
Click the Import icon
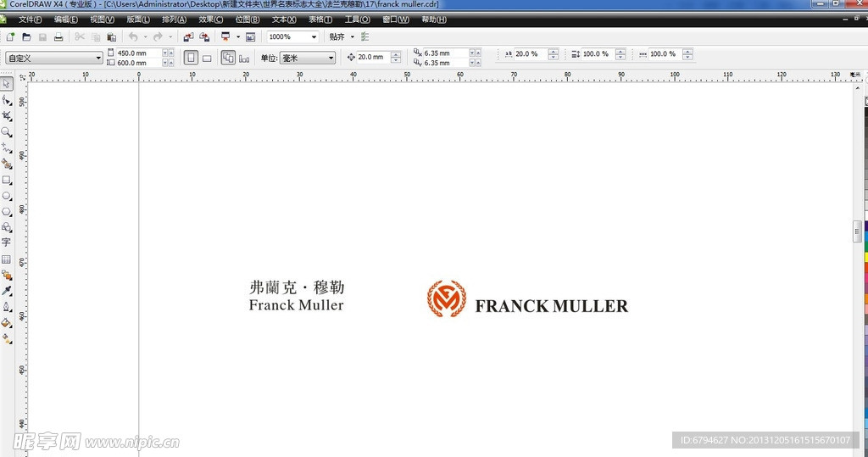[x=188, y=37]
